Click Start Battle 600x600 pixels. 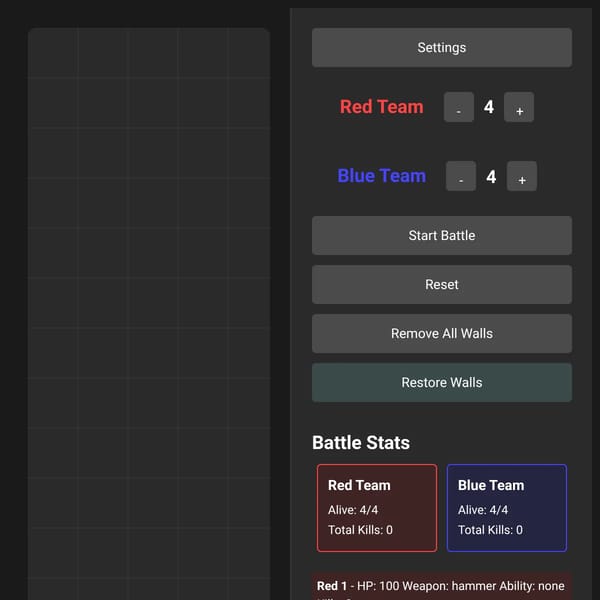point(442,235)
